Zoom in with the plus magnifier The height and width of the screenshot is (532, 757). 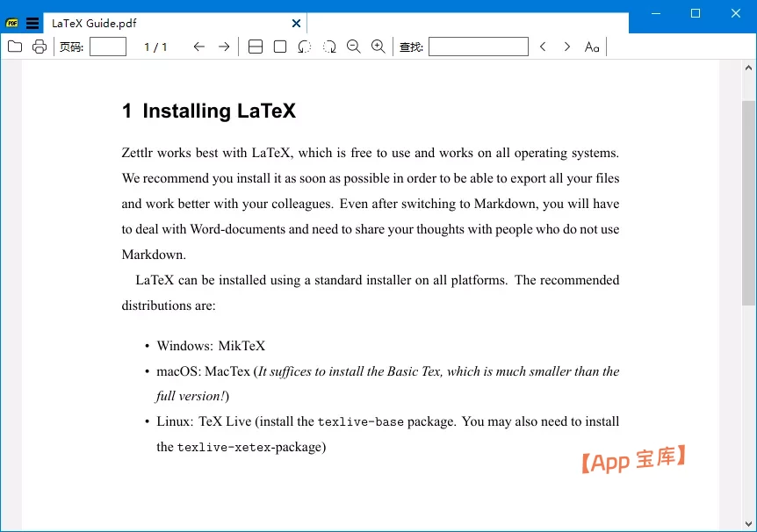tap(378, 47)
